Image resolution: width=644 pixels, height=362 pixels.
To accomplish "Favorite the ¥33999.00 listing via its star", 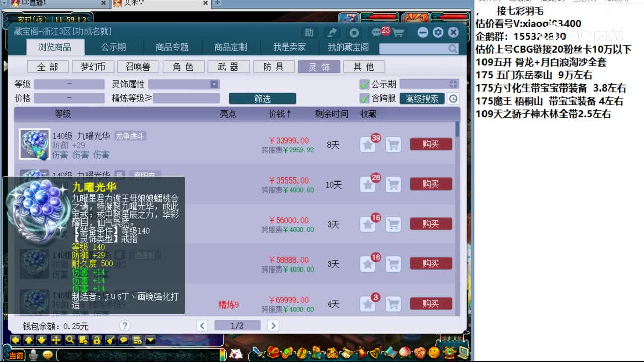I will 369,144.
